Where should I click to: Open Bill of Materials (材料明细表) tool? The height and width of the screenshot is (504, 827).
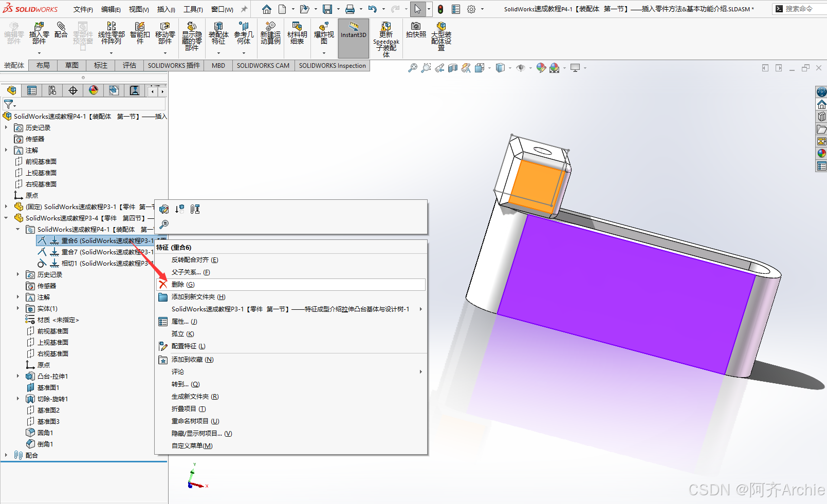click(x=297, y=33)
